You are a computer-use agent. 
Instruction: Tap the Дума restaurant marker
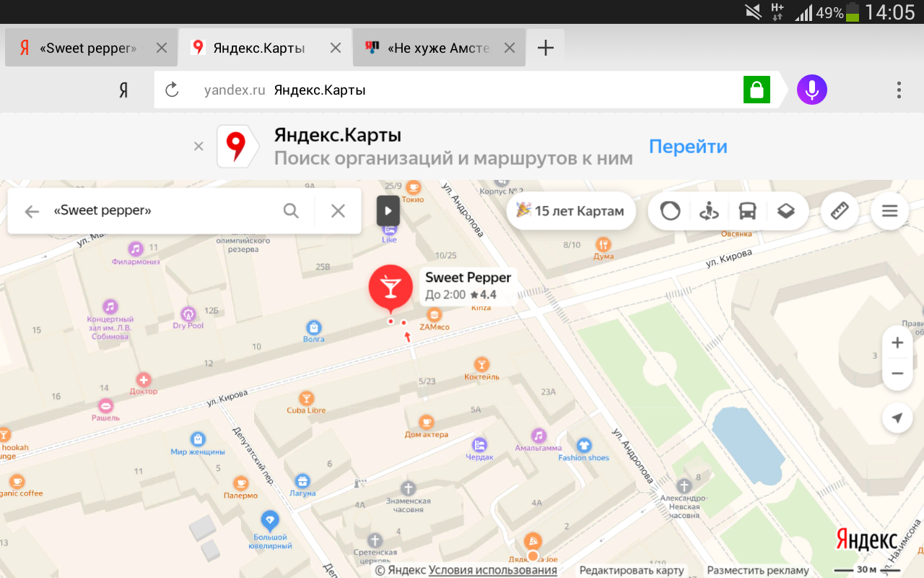(603, 244)
